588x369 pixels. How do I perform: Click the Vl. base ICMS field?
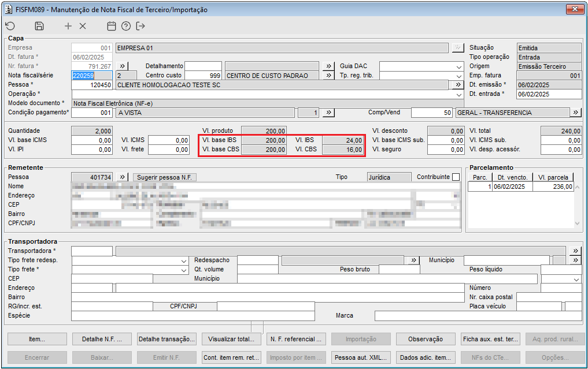(x=91, y=140)
